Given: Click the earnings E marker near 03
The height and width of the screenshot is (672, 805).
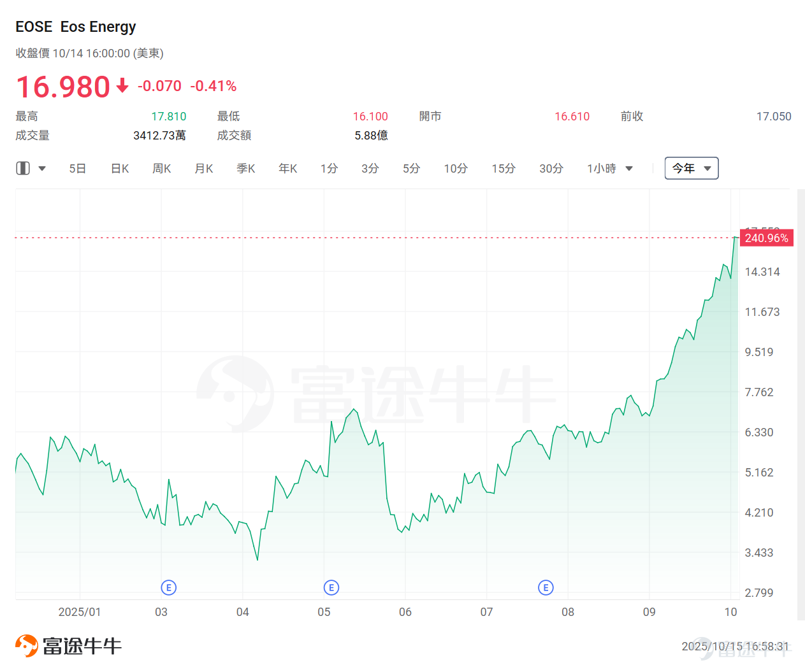Looking at the screenshot, I should tap(168, 587).
